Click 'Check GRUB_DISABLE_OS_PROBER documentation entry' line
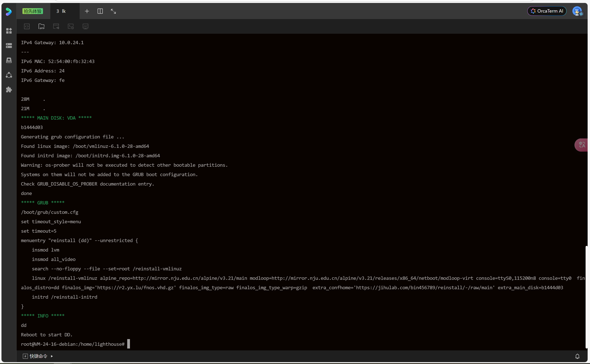590x364 pixels. [x=87, y=184]
